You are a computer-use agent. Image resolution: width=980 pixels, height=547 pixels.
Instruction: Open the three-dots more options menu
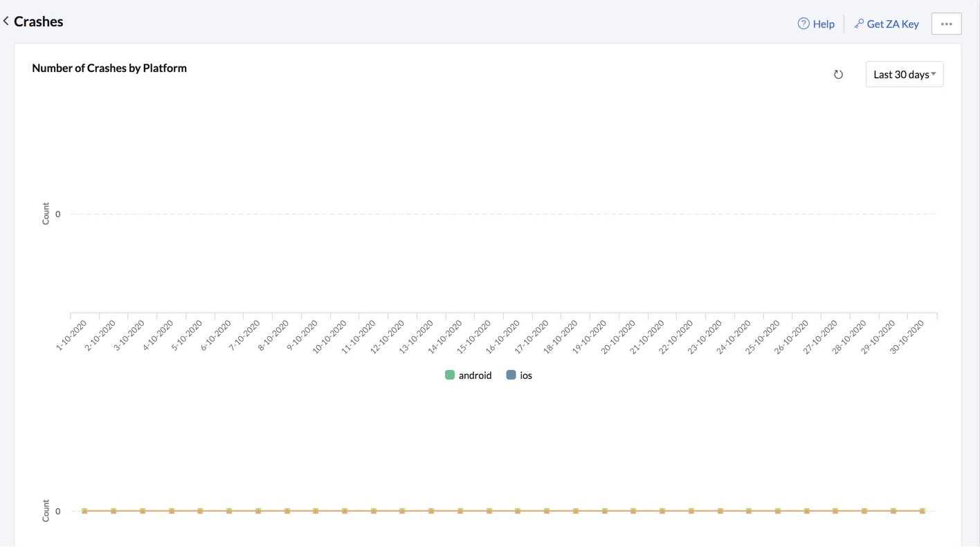[946, 24]
